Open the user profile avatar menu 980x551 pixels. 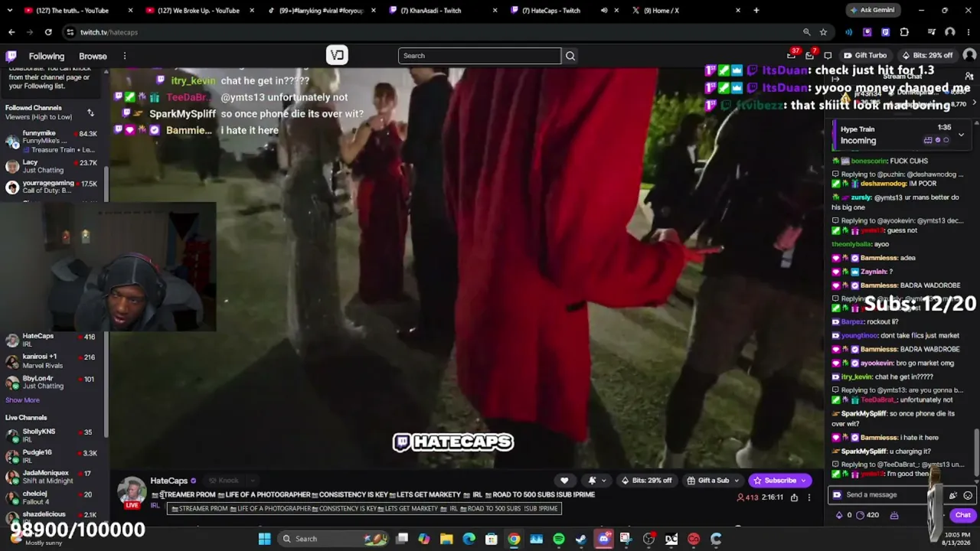969,55
